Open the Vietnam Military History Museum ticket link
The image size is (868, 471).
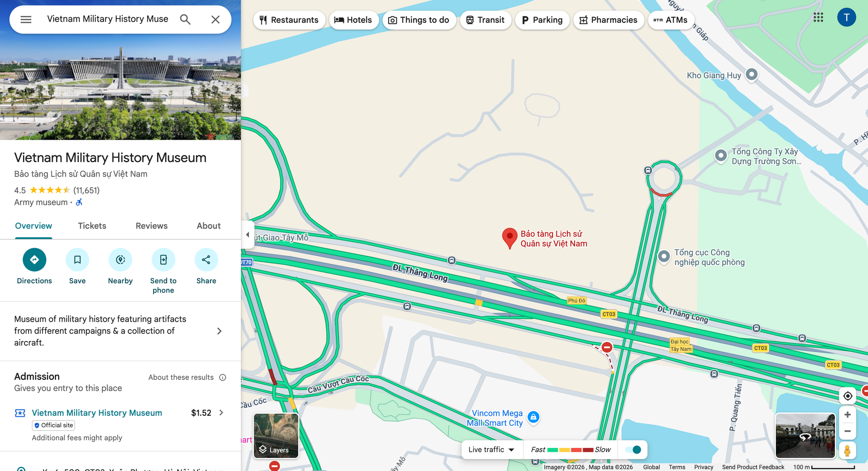coord(97,413)
